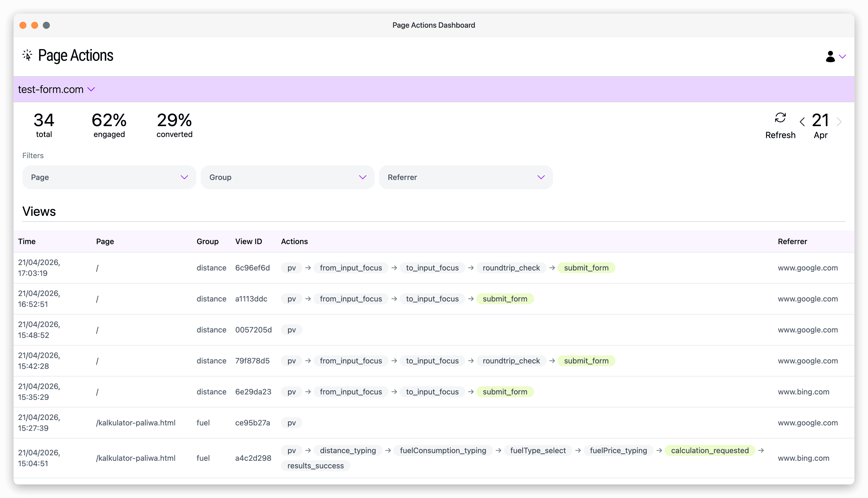Image resolution: width=868 pixels, height=498 pixels.
Task: Open the Referrer filter dropdown
Action: tap(466, 177)
